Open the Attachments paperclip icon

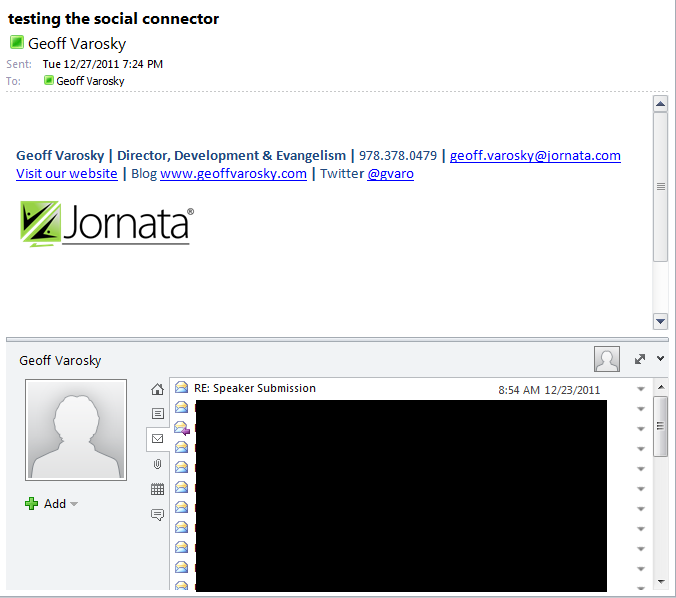(157, 464)
